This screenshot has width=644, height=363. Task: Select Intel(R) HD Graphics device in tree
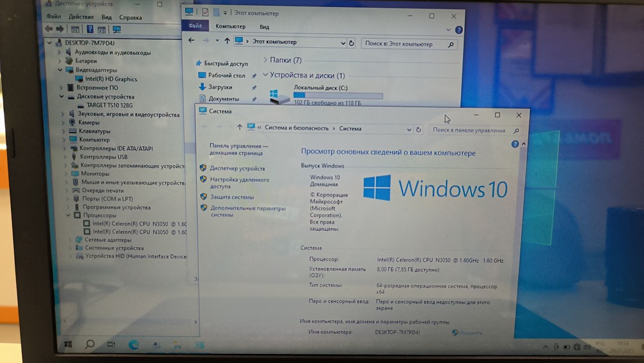point(111,79)
